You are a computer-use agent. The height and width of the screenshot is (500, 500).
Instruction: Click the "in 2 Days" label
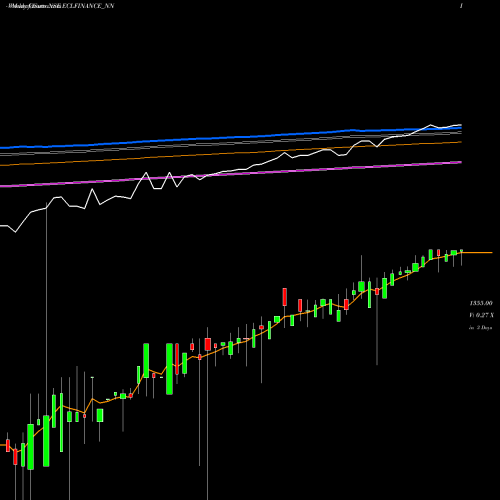480,328
